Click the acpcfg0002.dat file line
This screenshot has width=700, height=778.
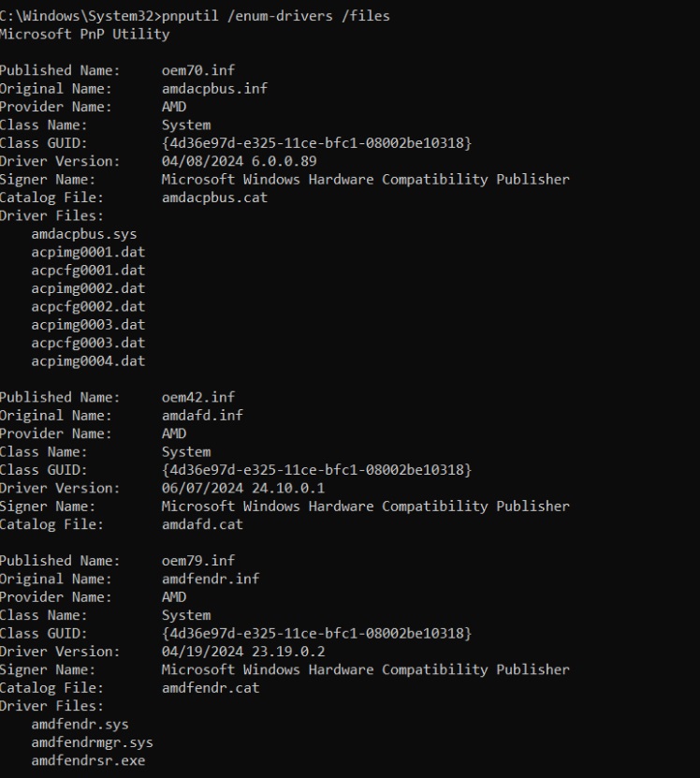click(88, 307)
